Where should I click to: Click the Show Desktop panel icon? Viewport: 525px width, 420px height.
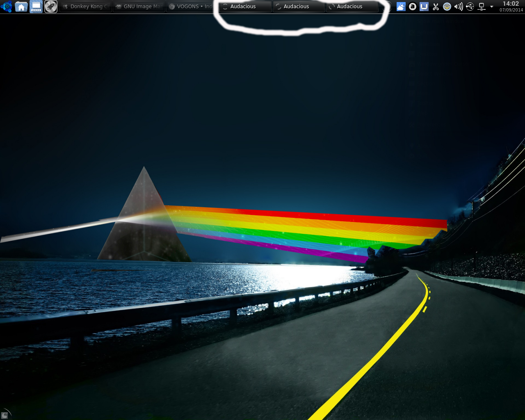(36, 7)
